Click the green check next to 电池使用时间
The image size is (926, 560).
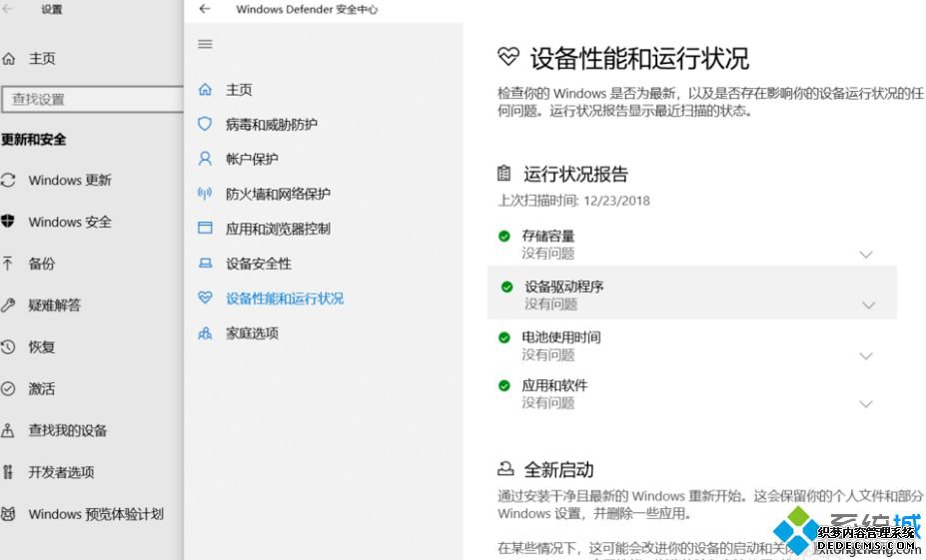coord(504,337)
